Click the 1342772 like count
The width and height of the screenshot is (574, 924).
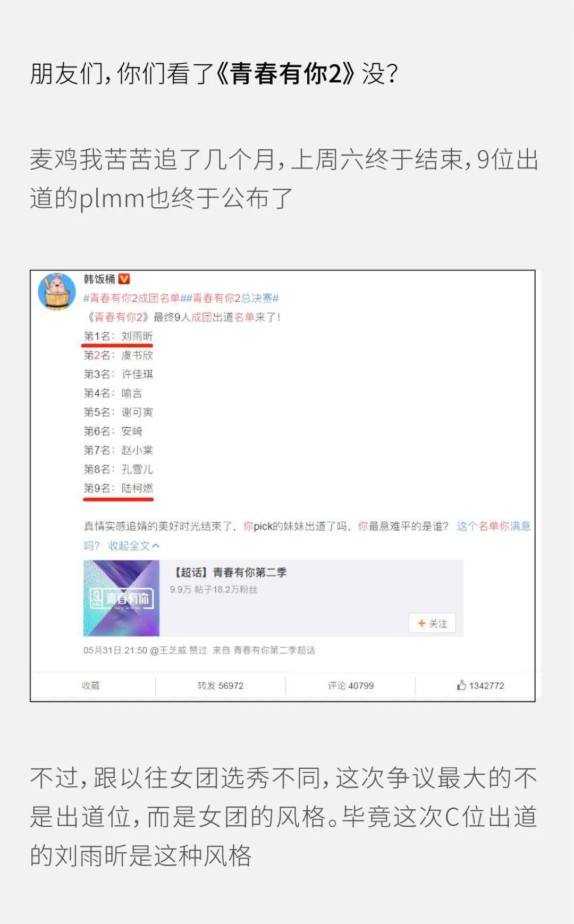click(x=486, y=685)
